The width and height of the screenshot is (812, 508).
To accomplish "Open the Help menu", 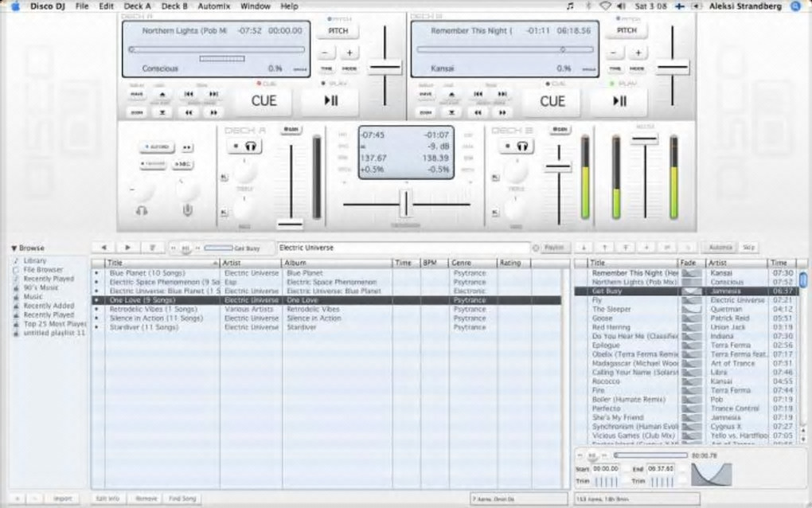I will [x=289, y=6].
